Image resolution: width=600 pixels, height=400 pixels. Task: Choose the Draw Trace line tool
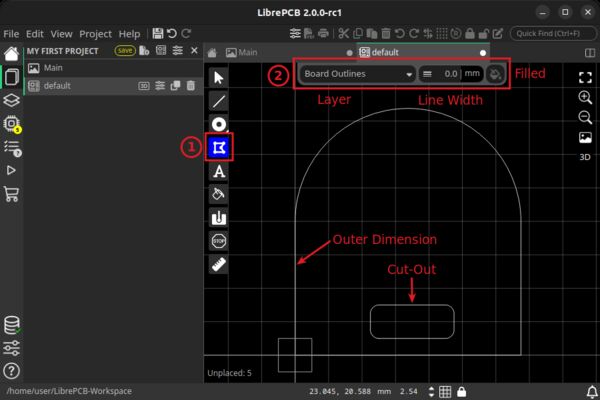218,101
